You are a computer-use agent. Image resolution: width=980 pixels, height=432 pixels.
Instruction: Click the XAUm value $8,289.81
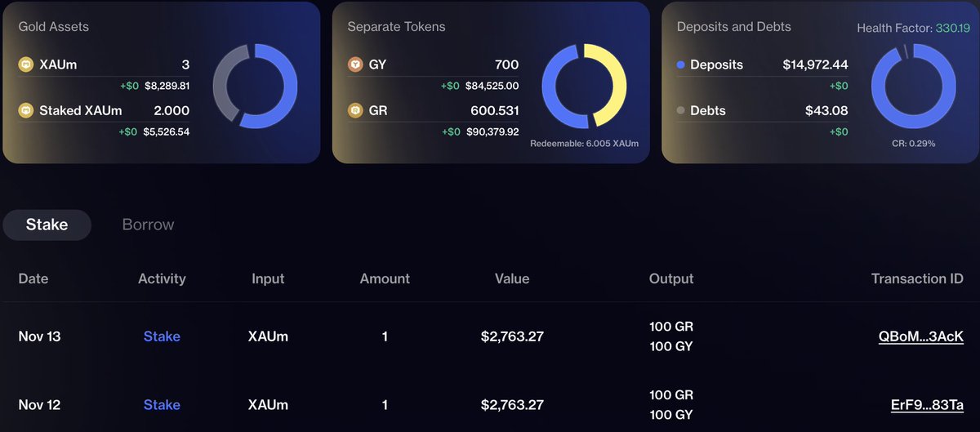[167, 86]
